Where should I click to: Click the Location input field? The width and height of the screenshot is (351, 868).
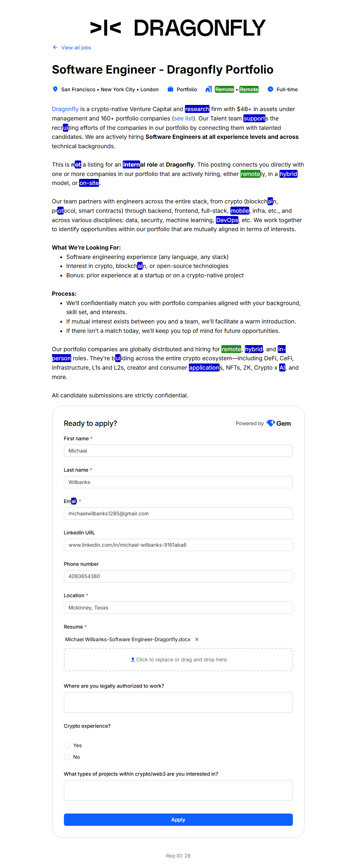pyautogui.click(x=178, y=608)
